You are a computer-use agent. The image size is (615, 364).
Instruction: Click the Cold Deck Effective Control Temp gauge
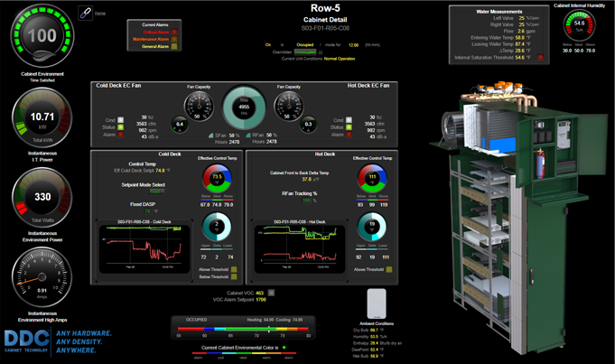[216, 178]
